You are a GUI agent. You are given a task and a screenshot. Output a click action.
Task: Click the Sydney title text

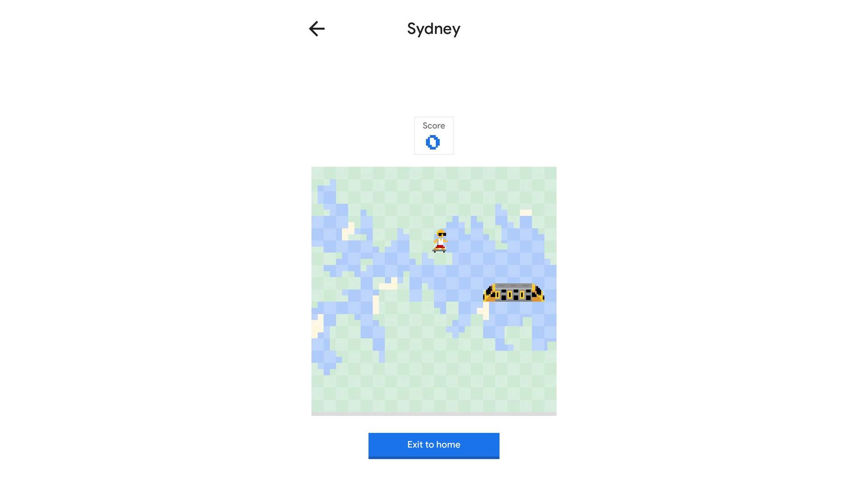click(434, 28)
